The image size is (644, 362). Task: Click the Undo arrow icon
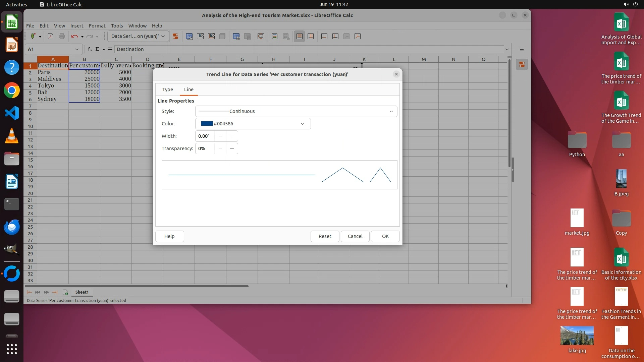74,37
